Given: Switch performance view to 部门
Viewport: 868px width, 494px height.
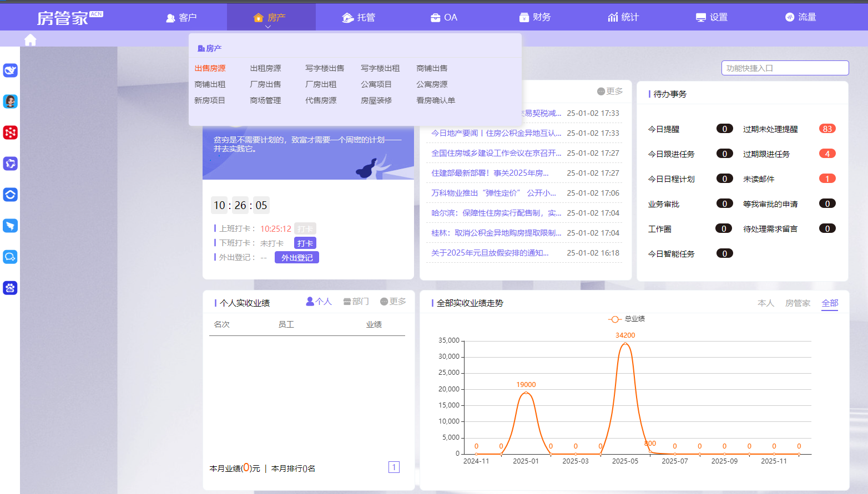Looking at the screenshot, I should click(x=356, y=302).
